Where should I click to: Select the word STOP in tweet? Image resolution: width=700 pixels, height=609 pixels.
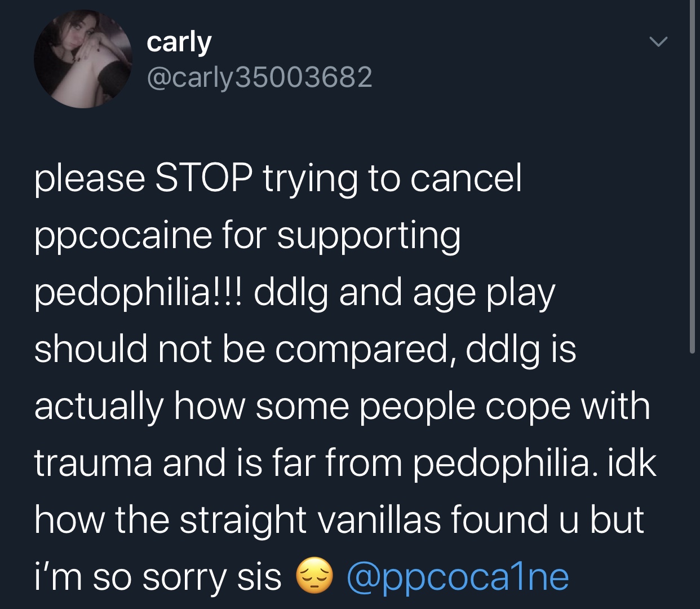pos(203,178)
